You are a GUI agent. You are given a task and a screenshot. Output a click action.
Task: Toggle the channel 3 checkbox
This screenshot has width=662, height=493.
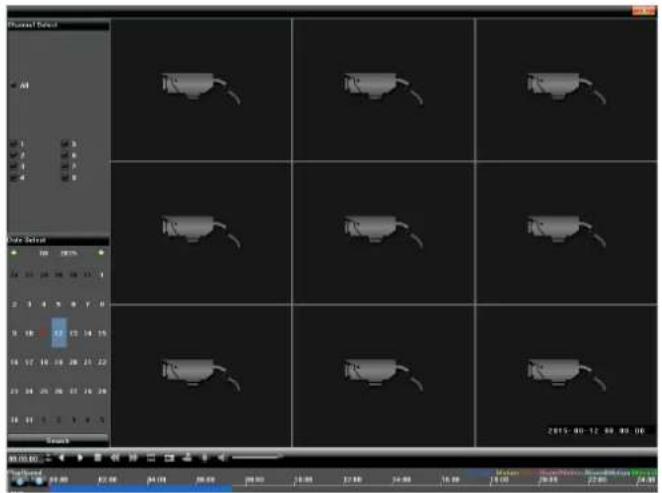click(14, 167)
